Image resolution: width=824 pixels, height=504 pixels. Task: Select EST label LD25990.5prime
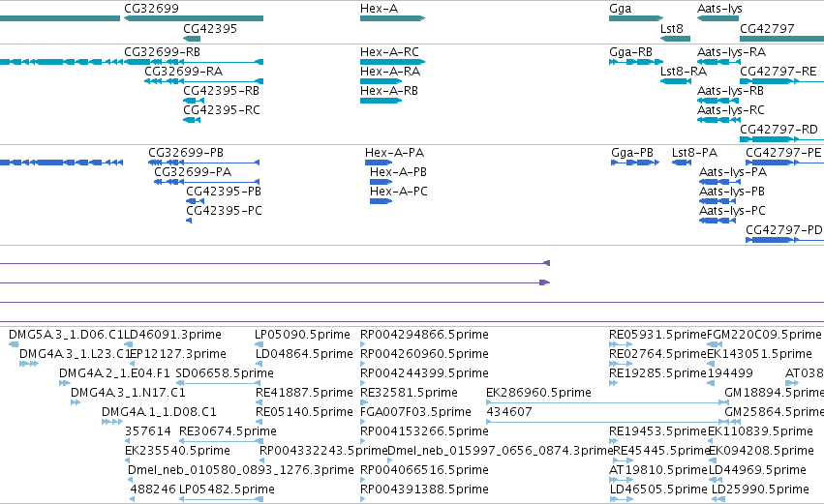(x=760, y=489)
